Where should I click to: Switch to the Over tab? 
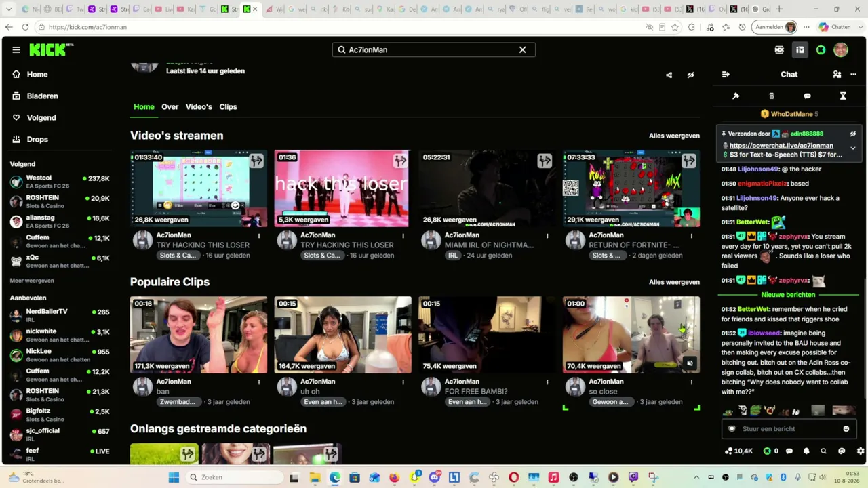pyautogui.click(x=170, y=106)
